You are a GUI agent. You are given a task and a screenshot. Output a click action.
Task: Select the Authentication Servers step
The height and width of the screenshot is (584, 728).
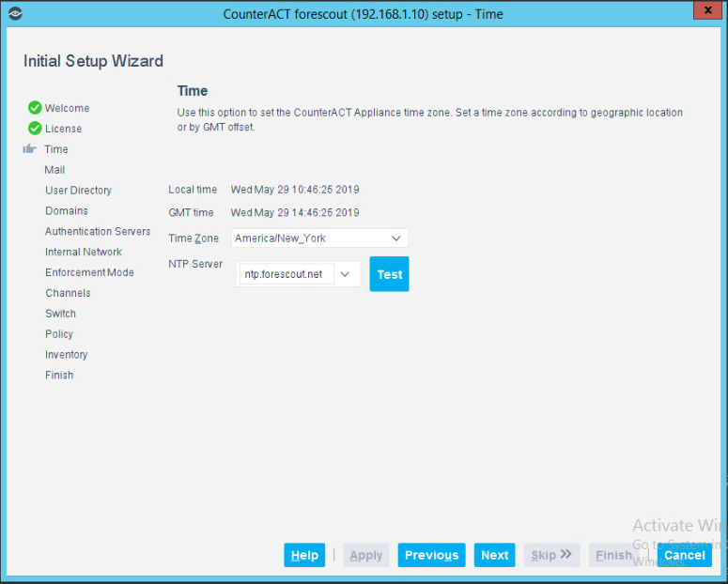pyautogui.click(x=98, y=231)
